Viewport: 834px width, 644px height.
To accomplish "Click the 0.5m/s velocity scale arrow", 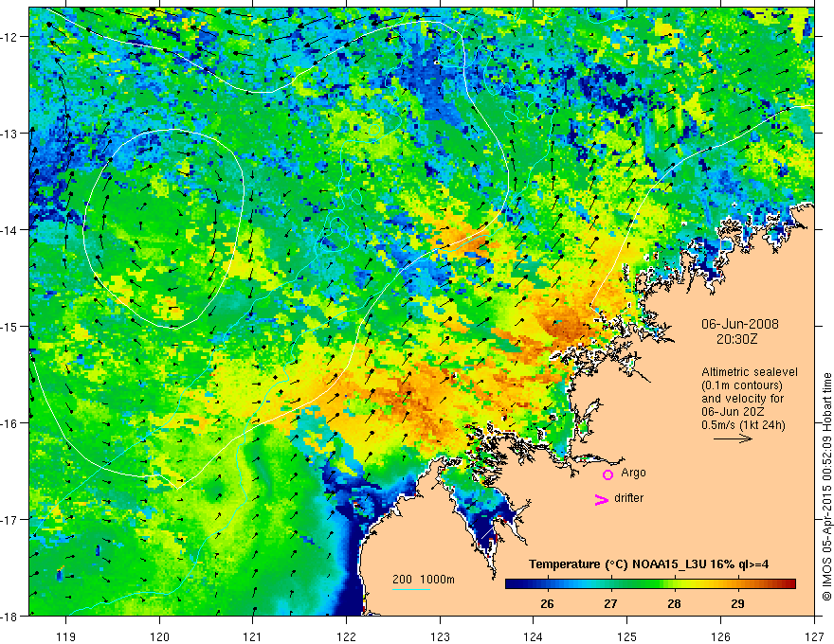I will [733, 438].
